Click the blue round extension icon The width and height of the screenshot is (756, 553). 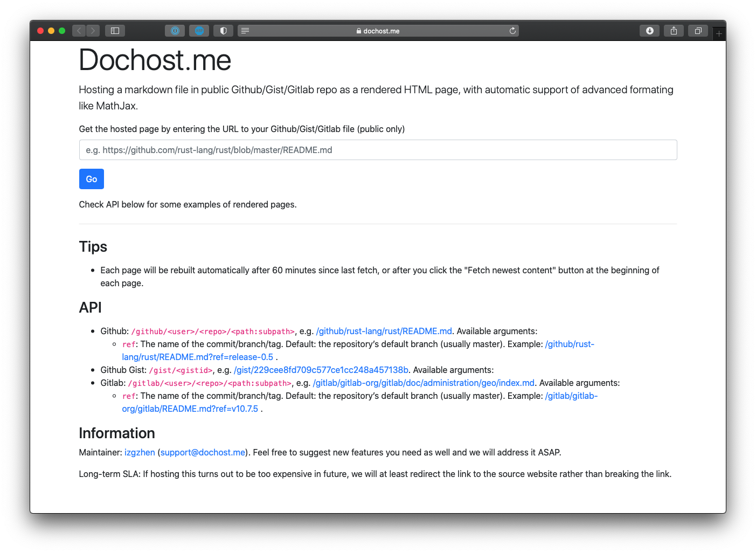[199, 31]
